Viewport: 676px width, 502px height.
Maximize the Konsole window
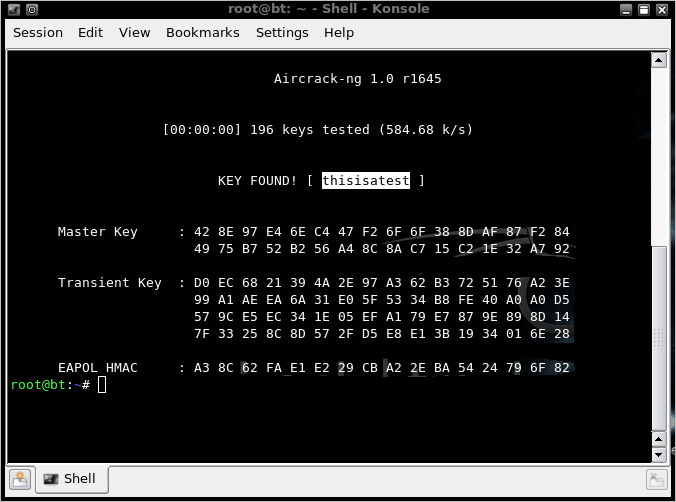pos(644,9)
